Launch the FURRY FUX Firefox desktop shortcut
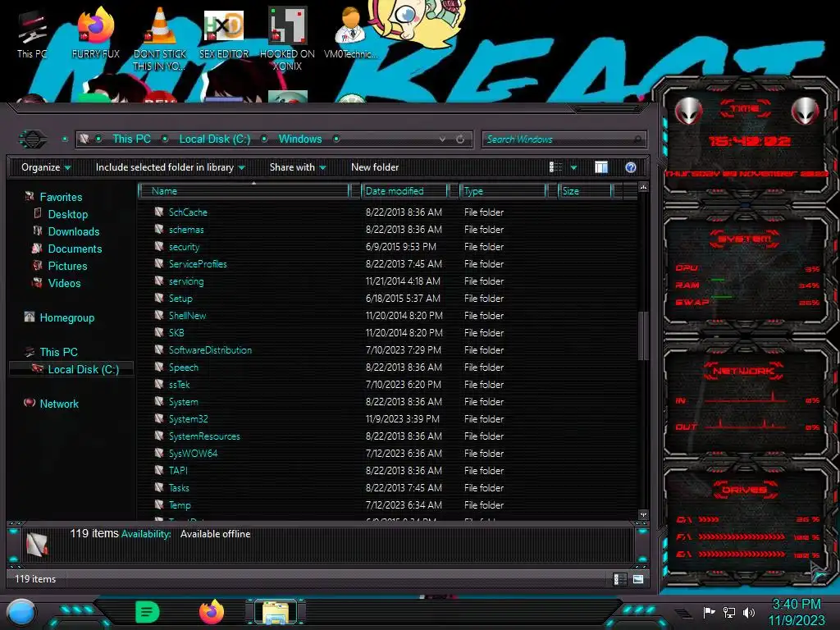This screenshot has height=630, width=840. tap(95, 34)
